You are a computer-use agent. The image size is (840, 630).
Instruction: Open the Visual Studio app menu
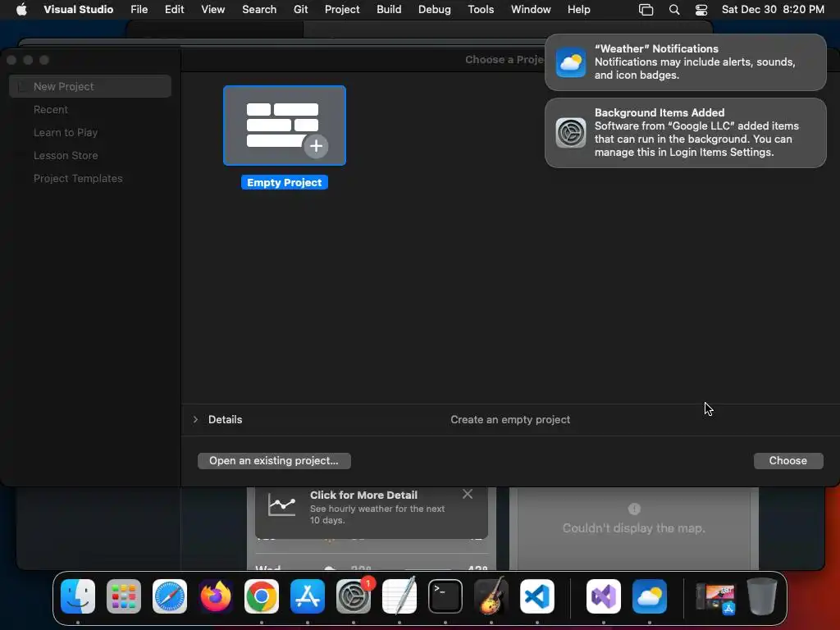[x=78, y=10]
